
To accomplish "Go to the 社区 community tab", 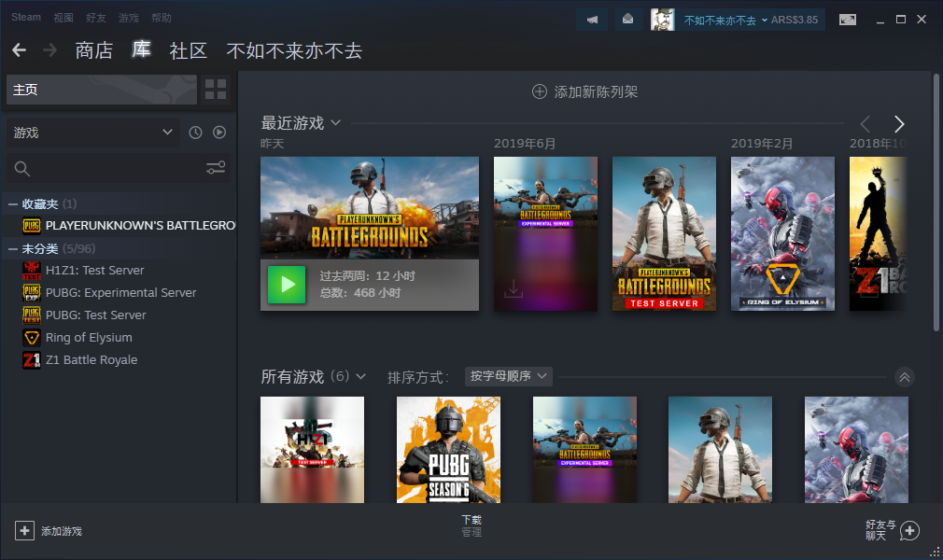I will pos(189,50).
